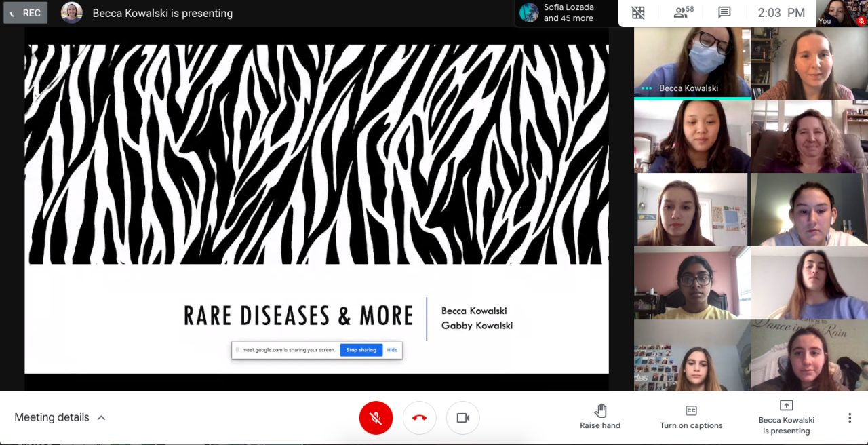Raise hand in the meeting
The height and width of the screenshot is (445, 868).
point(600,417)
